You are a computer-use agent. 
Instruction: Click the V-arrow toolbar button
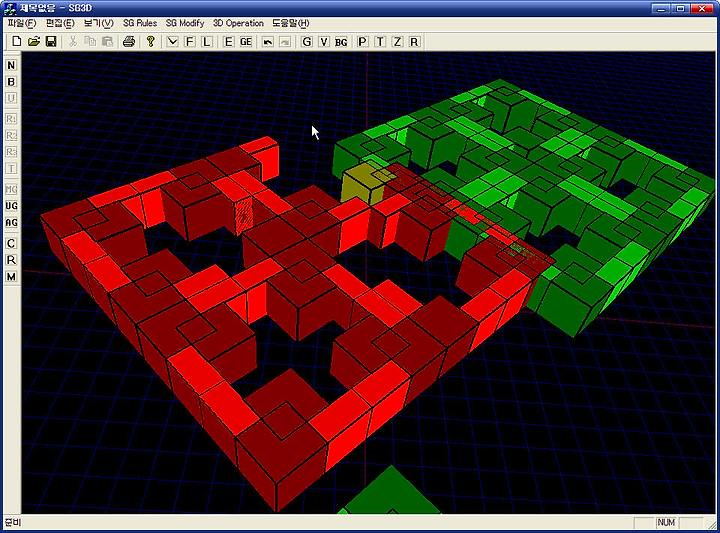pos(172,42)
